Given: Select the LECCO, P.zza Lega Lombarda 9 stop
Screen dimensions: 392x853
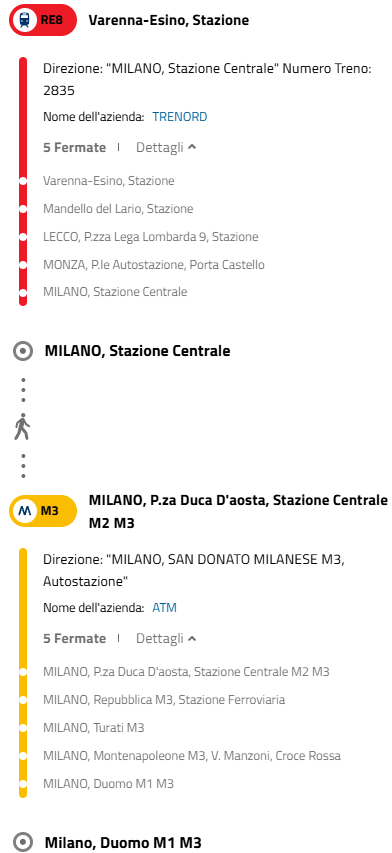Looking at the screenshot, I should [151, 237].
